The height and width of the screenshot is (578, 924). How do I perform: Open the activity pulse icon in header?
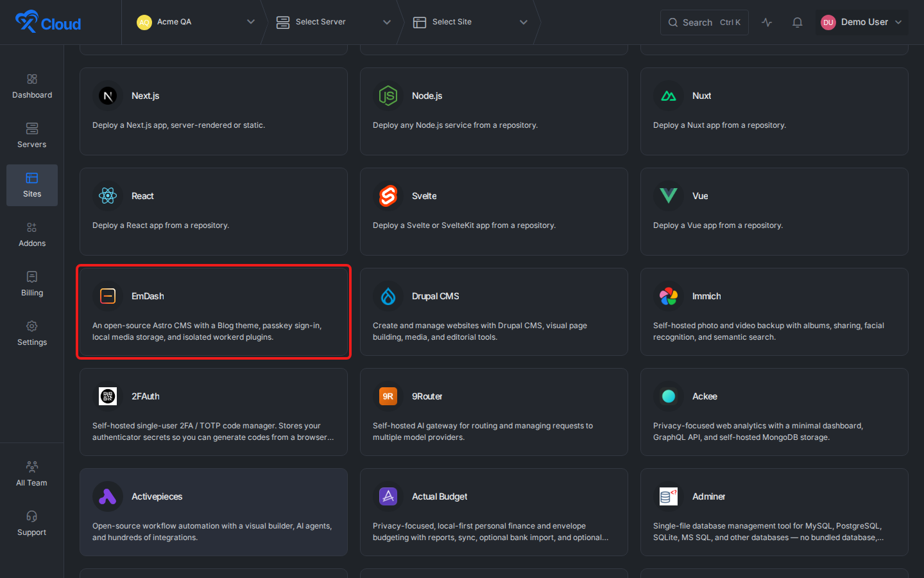(767, 22)
